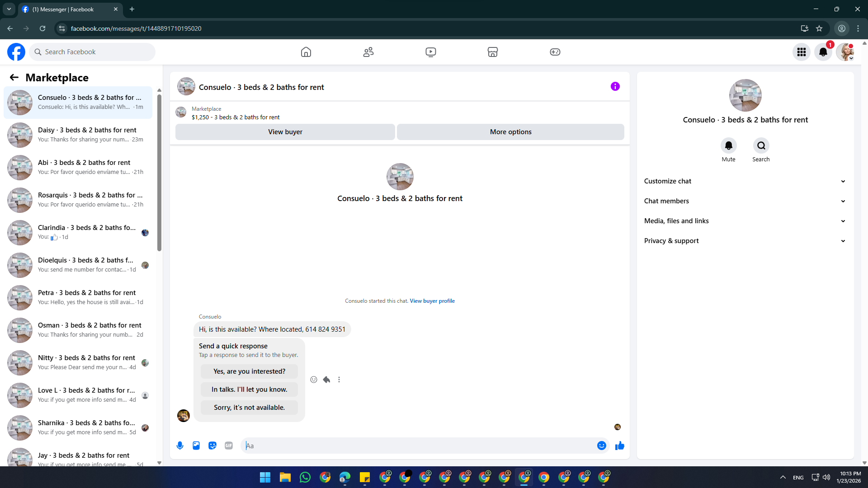Open the sticker picker icon
The height and width of the screenshot is (488, 868).
(212, 446)
